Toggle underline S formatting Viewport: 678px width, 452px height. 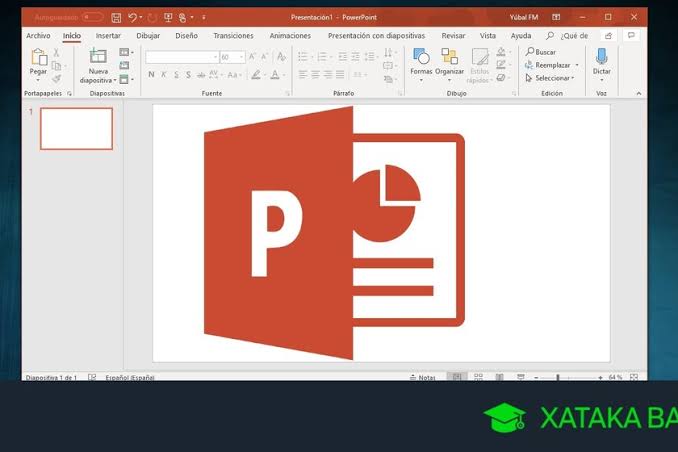pyautogui.click(x=176, y=74)
